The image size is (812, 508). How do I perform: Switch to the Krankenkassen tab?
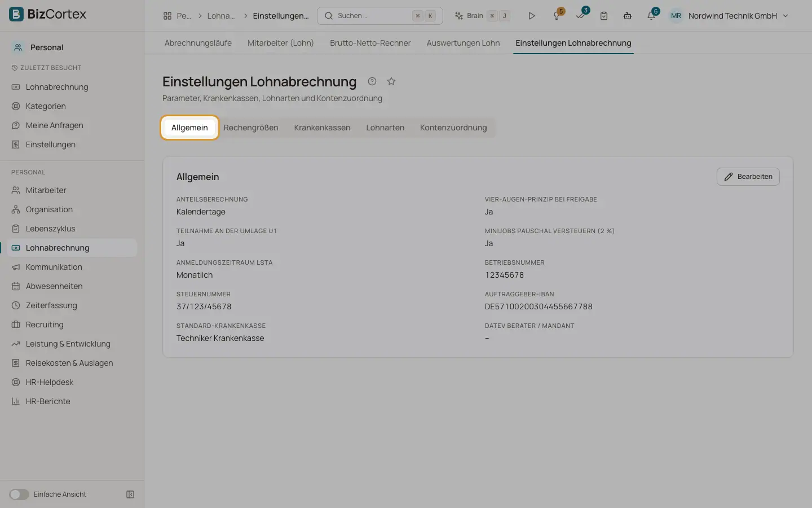322,128
